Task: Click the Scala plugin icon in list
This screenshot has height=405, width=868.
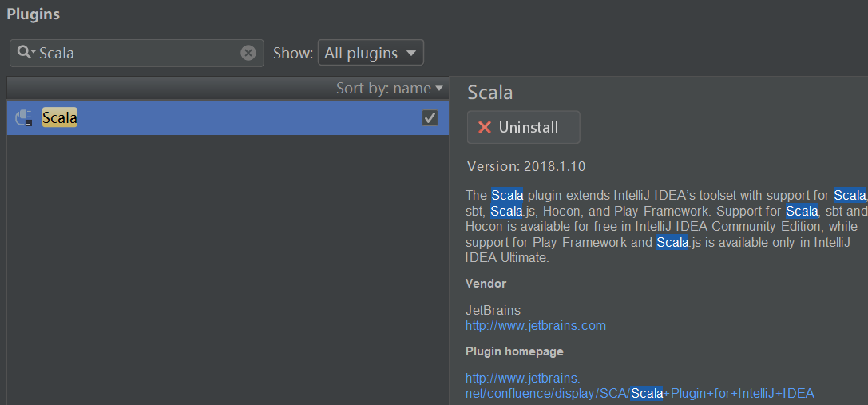Action: (x=24, y=118)
